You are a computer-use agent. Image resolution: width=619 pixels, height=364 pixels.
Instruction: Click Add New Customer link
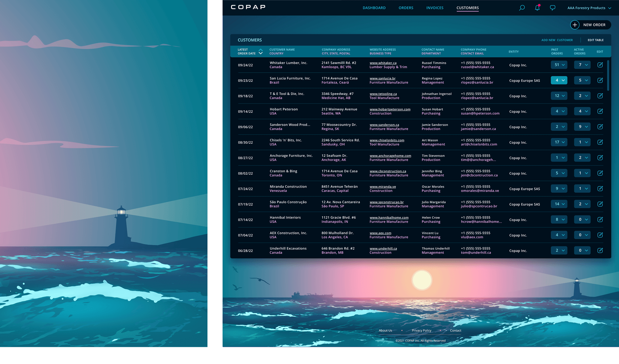(557, 40)
